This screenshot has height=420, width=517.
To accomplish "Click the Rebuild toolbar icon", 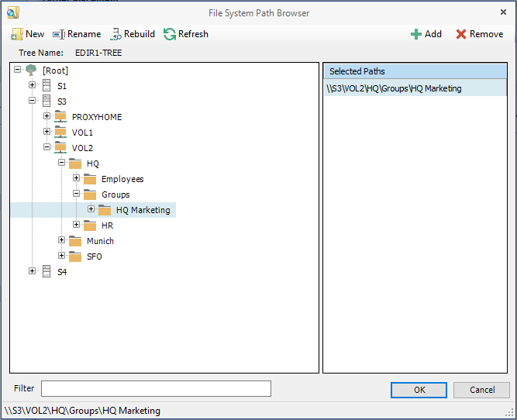I will tap(115, 34).
